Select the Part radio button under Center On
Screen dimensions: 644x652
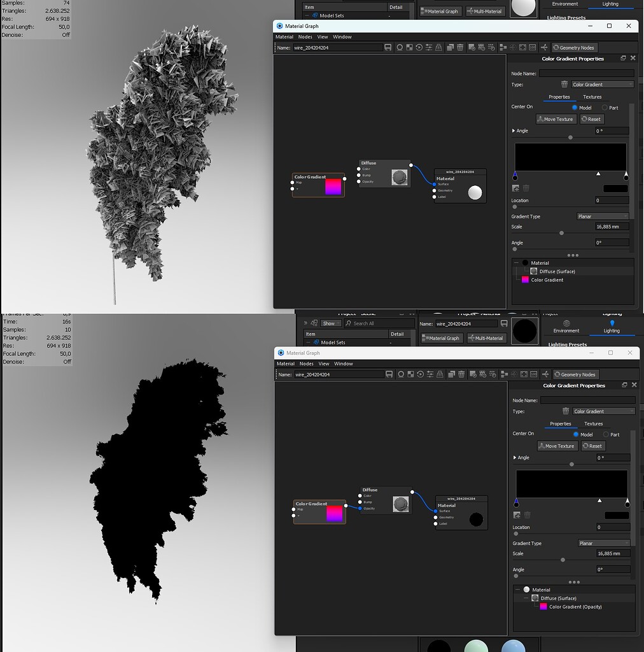pyautogui.click(x=606, y=108)
